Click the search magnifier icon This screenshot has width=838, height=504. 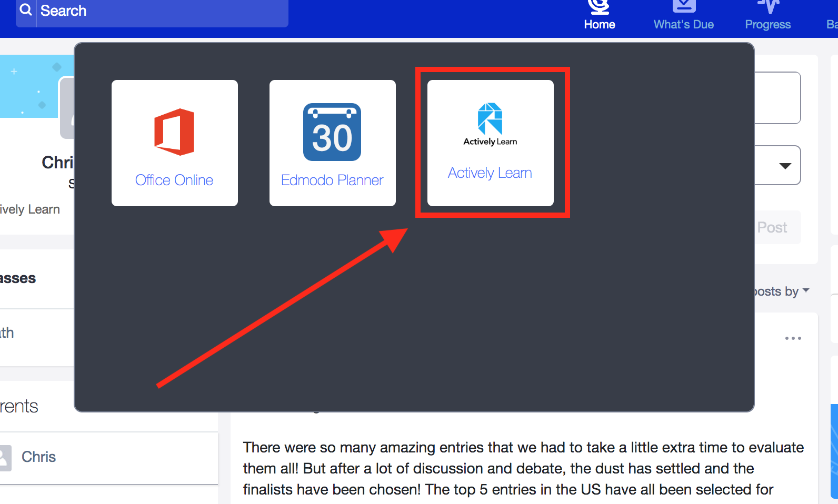(x=26, y=11)
